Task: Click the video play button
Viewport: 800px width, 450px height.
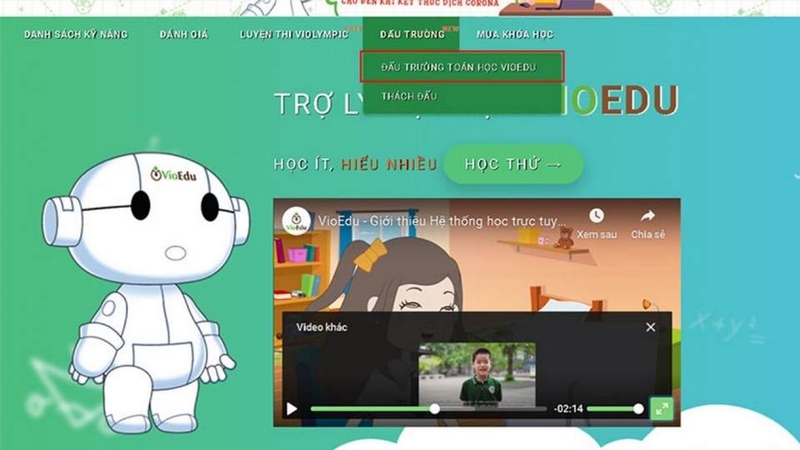Action: 292,409
